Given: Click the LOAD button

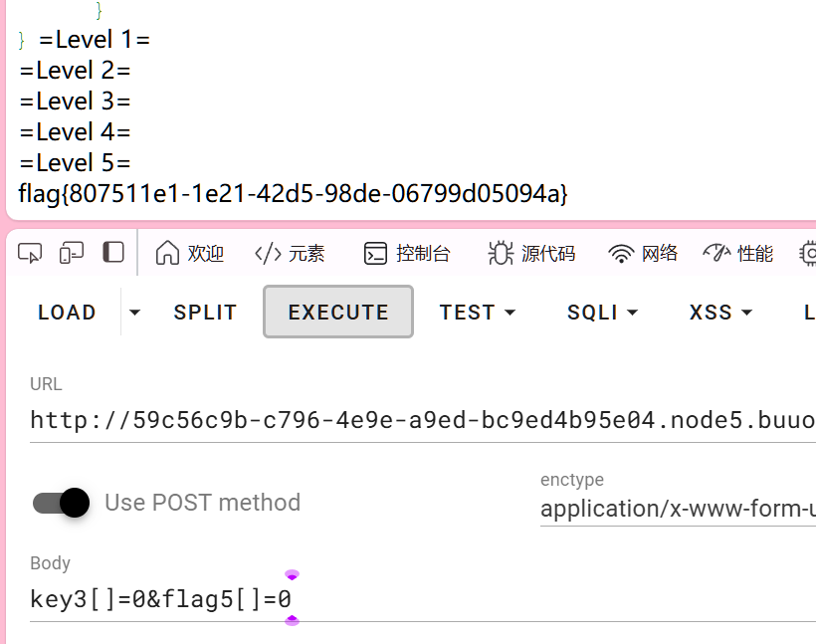Looking at the screenshot, I should (x=67, y=313).
